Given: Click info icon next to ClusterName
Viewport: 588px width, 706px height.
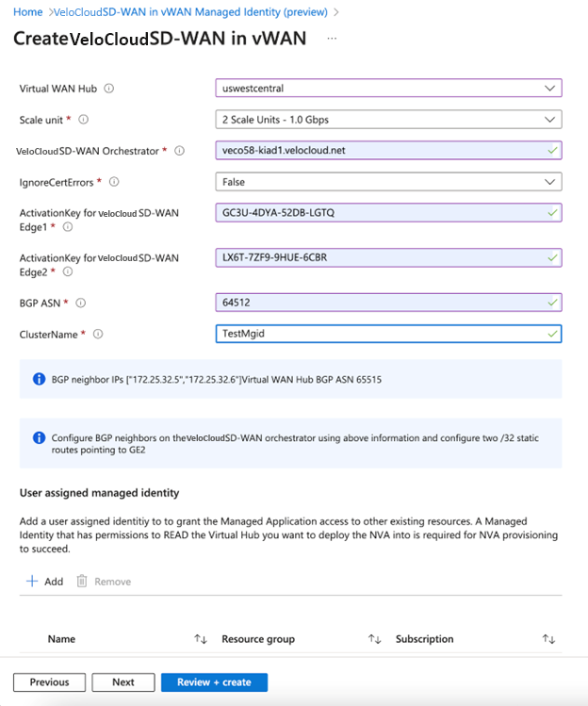Looking at the screenshot, I should click(x=98, y=334).
